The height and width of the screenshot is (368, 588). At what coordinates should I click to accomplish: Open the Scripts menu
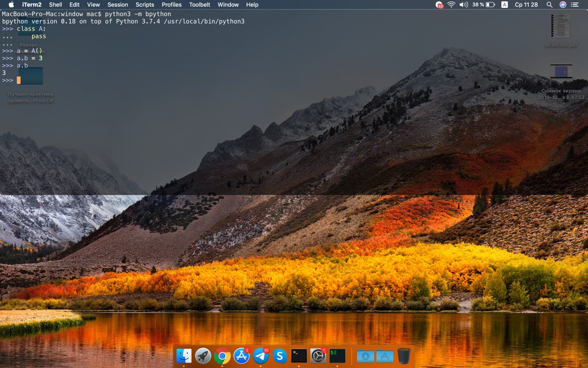(x=145, y=5)
